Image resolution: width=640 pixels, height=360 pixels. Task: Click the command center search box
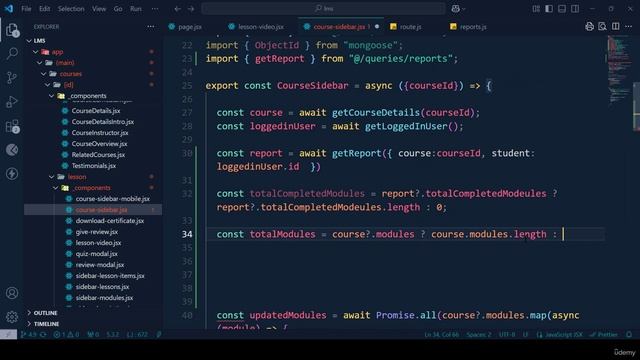point(324,9)
